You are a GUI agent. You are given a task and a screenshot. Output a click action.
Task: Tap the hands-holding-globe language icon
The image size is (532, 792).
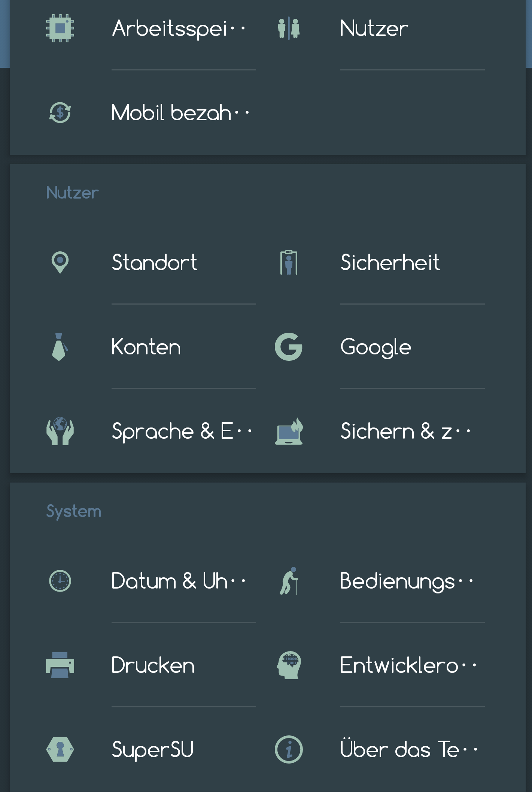[60, 431]
